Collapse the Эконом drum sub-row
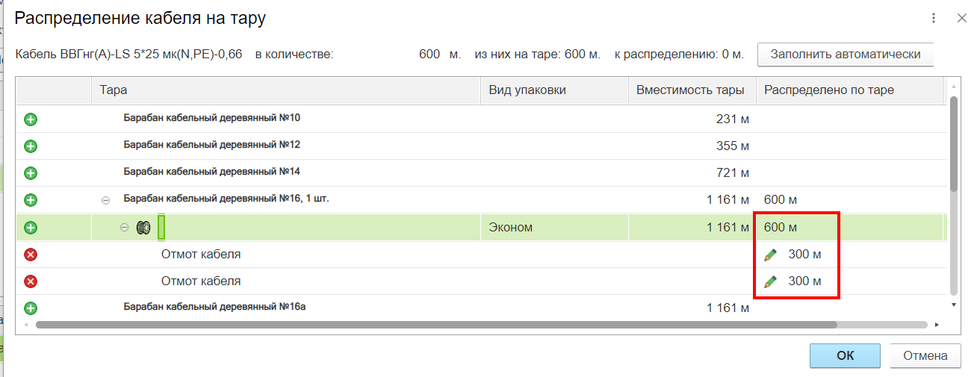This screenshot has height=377, width=980. (125, 227)
